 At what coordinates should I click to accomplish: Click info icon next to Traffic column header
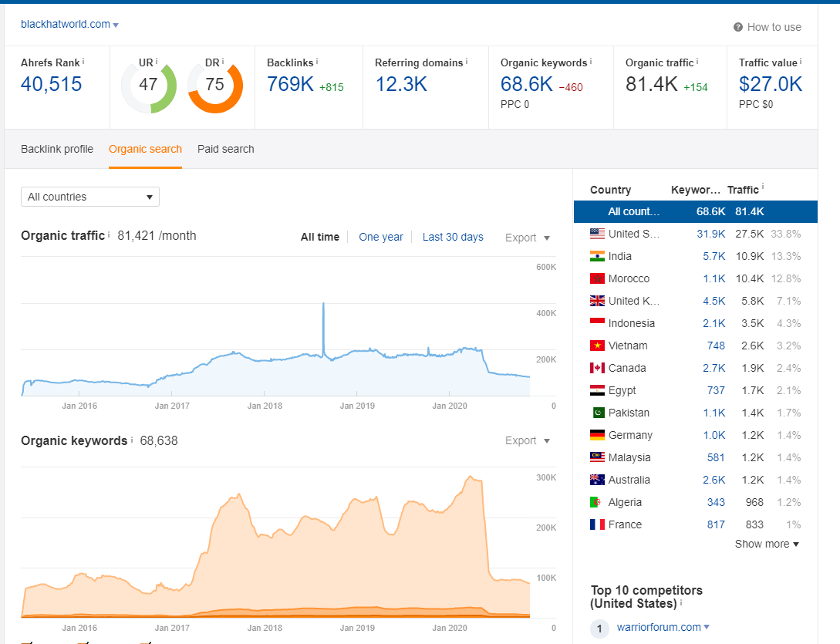click(763, 187)
